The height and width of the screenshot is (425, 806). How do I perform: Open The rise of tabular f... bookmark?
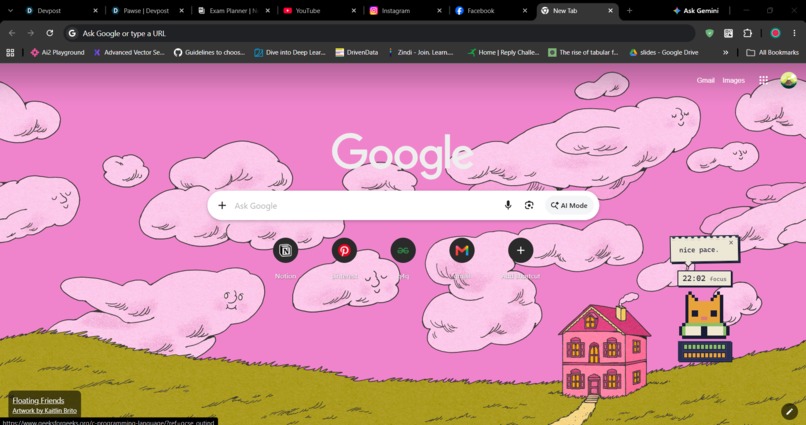point(583,52)
